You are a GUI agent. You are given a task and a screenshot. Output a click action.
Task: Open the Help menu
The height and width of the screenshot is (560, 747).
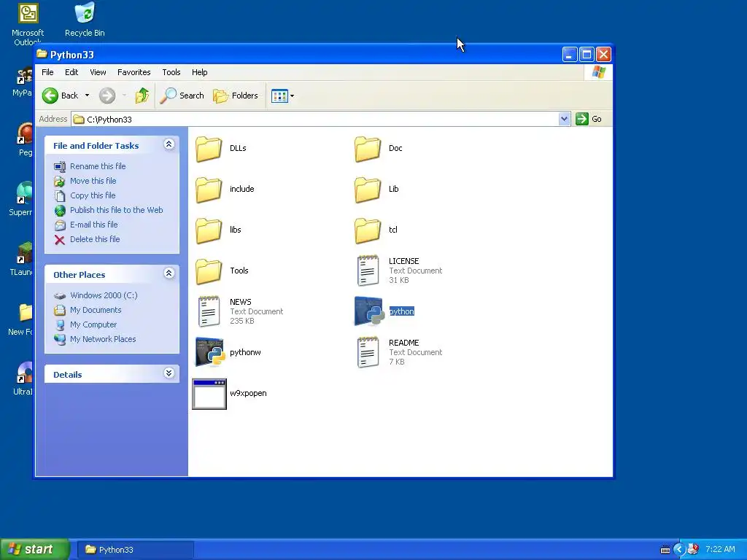(200, 72)
